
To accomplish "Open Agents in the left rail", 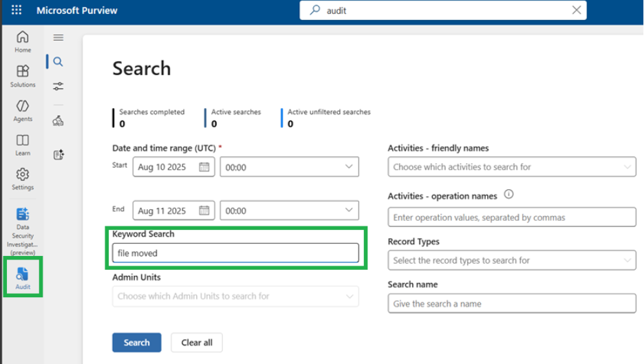I will (x=23, y=111).
